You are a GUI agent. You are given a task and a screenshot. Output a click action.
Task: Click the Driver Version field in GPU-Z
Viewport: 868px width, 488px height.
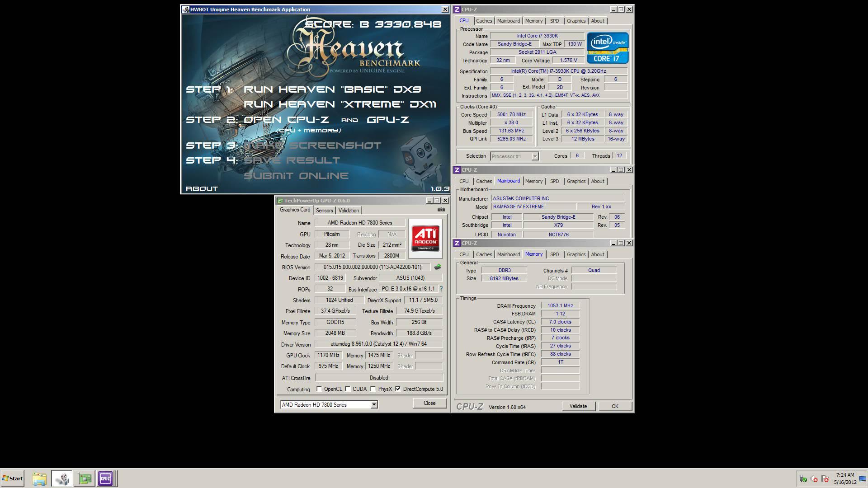point(379,344)
